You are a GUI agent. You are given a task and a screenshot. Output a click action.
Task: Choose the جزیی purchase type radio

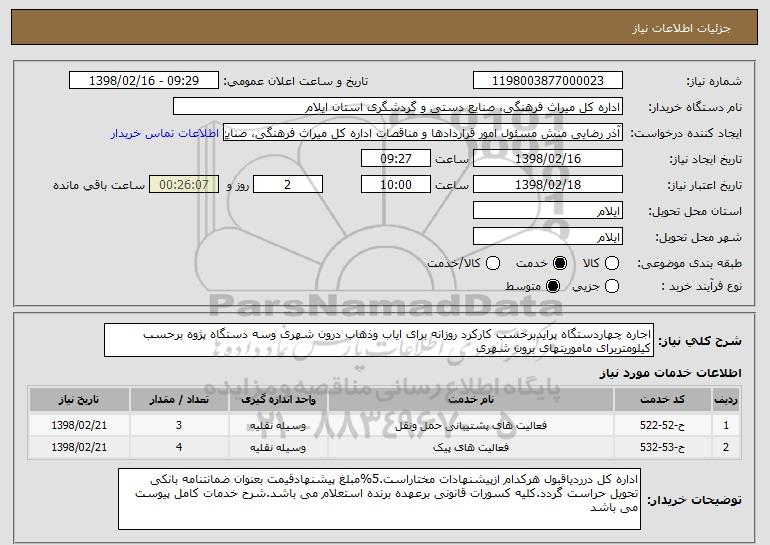tap(612, 286)
